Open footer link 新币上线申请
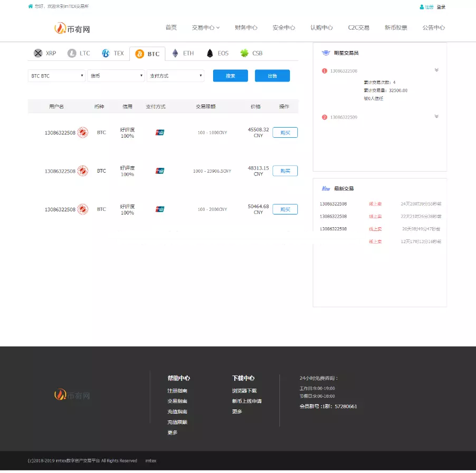This screenshot has height=473, width=476. 247,401
